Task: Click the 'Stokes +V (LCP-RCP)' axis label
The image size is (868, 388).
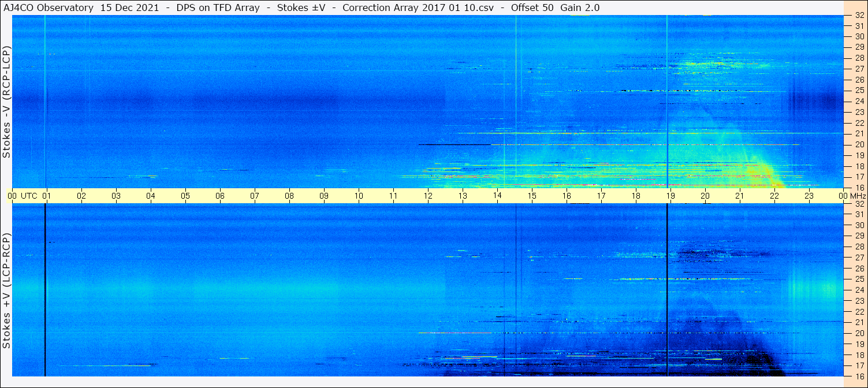Action: coord(6,292)
